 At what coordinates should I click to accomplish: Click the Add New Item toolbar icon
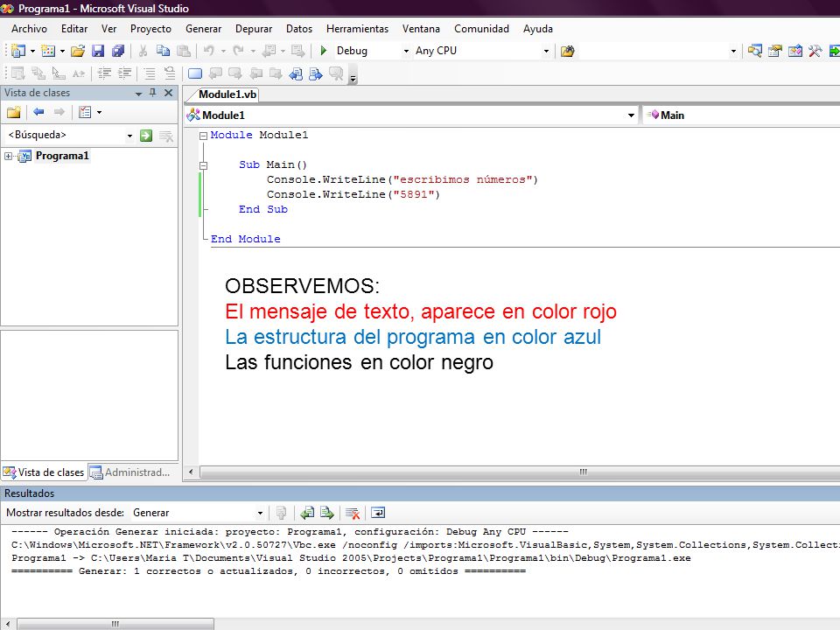coord(48,51)
